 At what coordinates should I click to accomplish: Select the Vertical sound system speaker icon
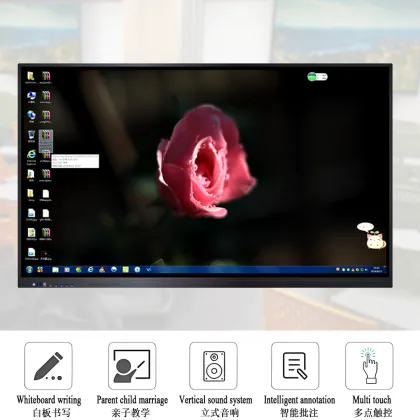[214, 366]
